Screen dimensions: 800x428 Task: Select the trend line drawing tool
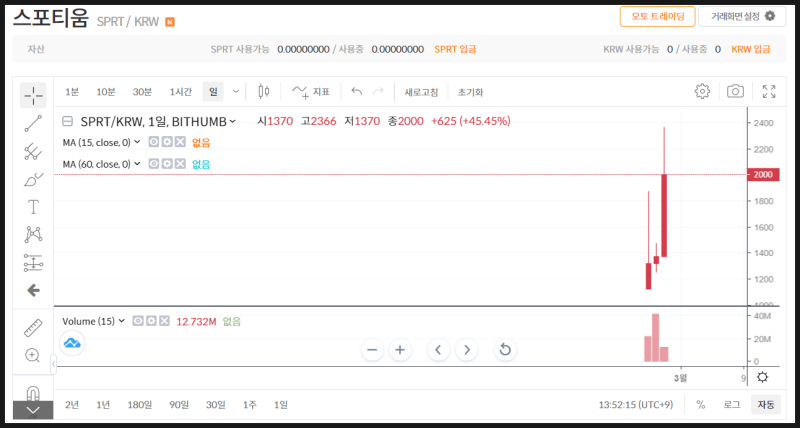click(33, 123)
